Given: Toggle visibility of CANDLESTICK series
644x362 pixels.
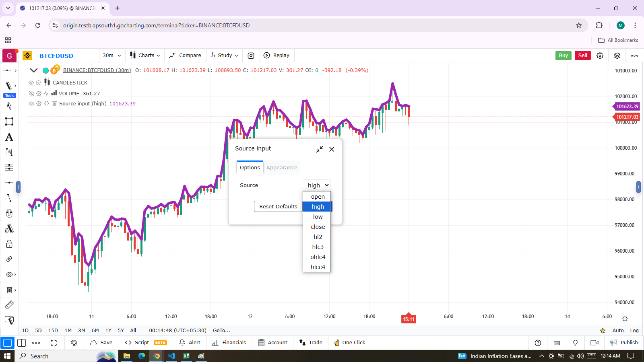Looking at the screenshot, I should [x=31, y=82].
